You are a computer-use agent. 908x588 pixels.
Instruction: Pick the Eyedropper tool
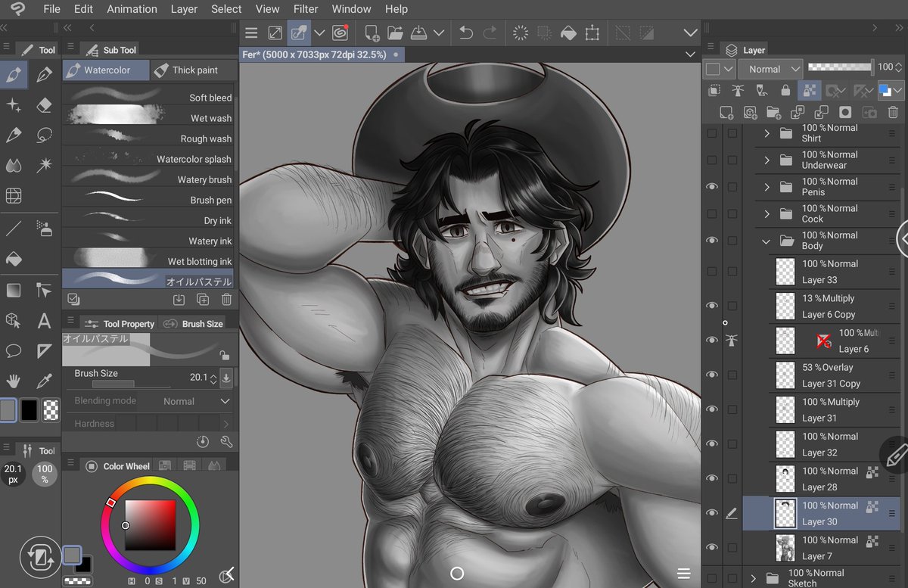(x=45, y=381)
